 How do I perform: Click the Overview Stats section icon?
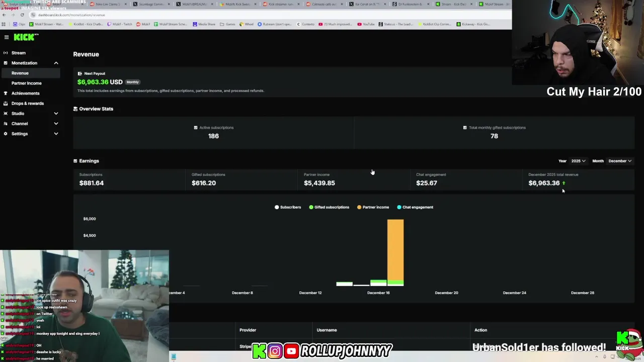pyautogui.click(x=75, y=109)
